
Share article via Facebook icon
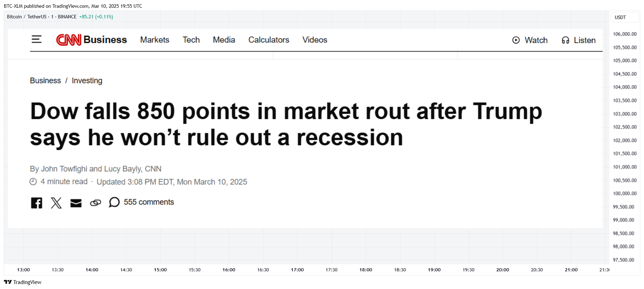[x=36, y=203]
